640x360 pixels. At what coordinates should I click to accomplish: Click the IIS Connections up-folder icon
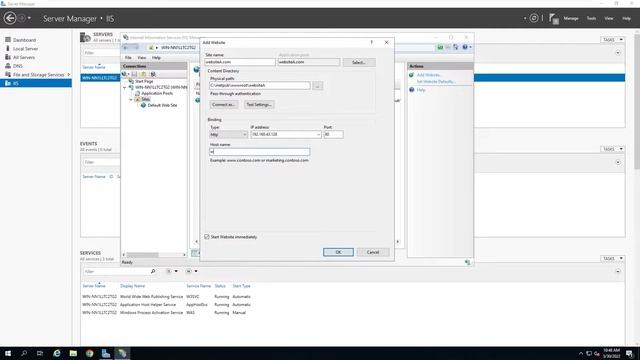[x=143, y=74]
